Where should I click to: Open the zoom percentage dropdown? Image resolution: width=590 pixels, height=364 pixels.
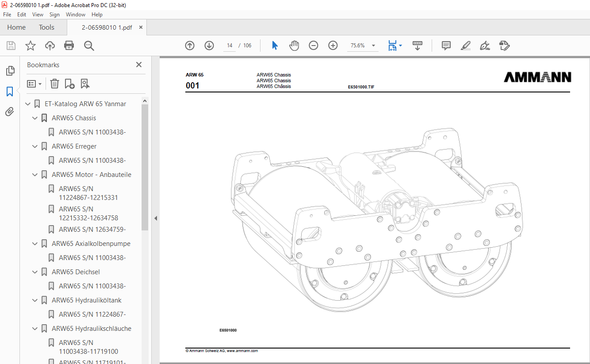tap(373, 46)
